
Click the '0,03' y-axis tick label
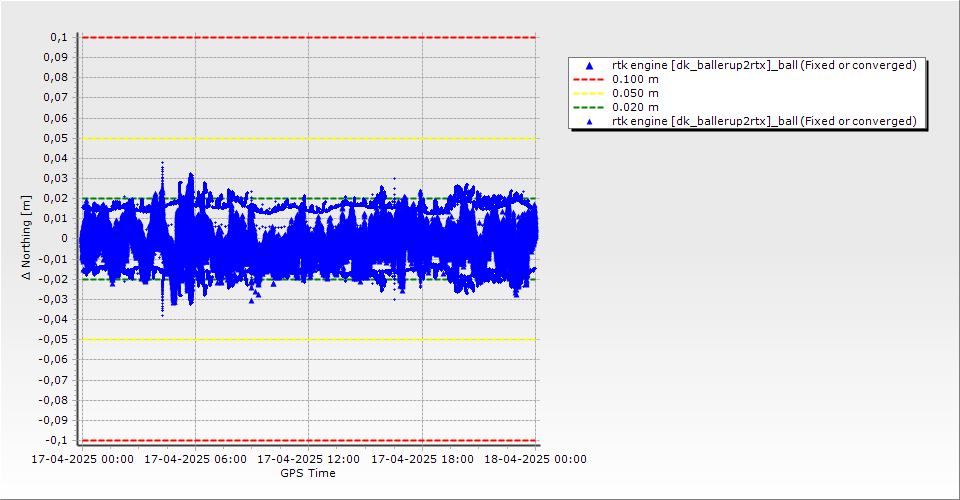point(56,178)
